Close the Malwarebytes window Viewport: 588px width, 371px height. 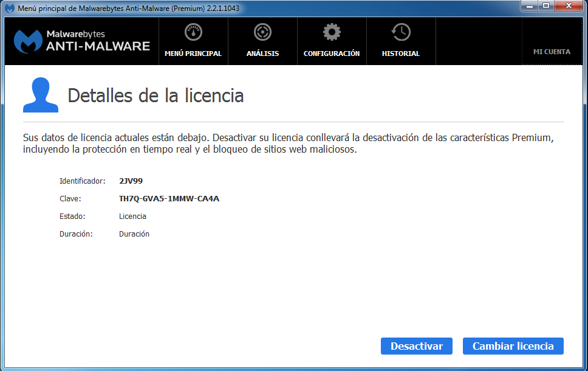click(x=569, y=6)
